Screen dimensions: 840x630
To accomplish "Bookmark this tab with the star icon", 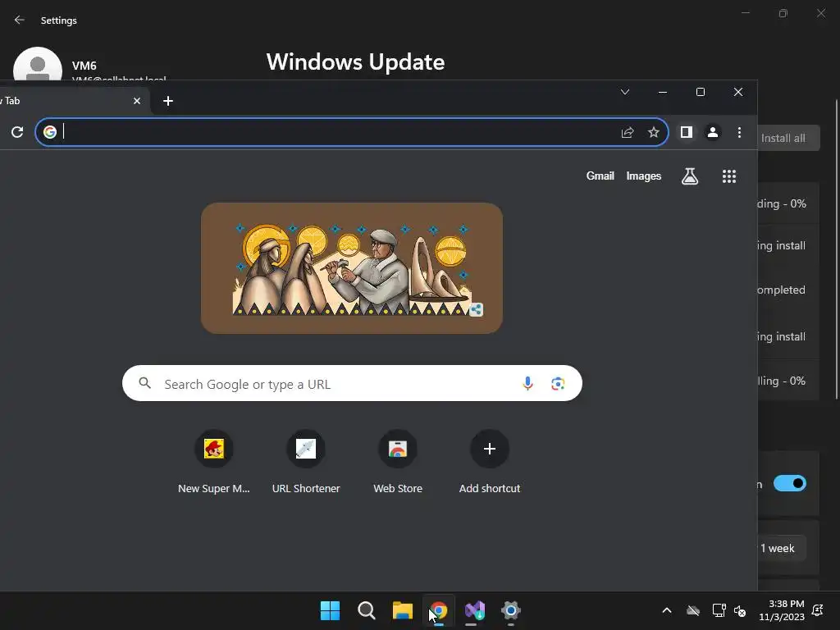I will [653, 132].
